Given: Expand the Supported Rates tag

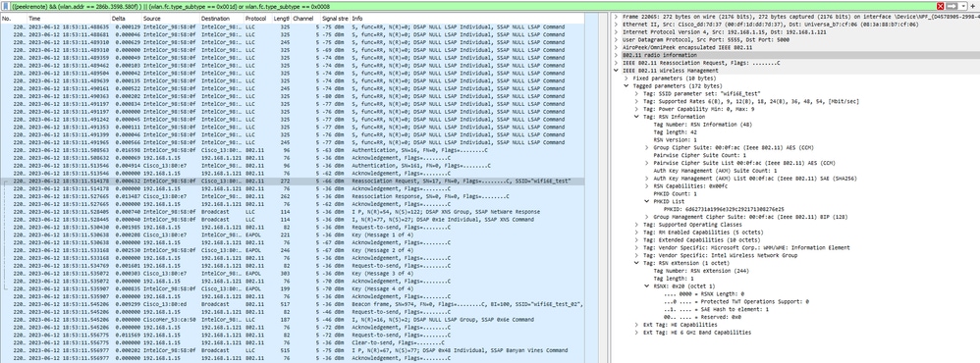Looking at the screenshot, I should [637, 101].
